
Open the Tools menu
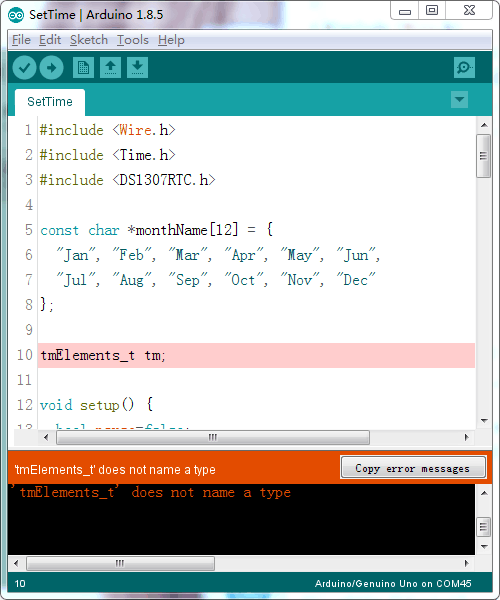pos(133,40)
